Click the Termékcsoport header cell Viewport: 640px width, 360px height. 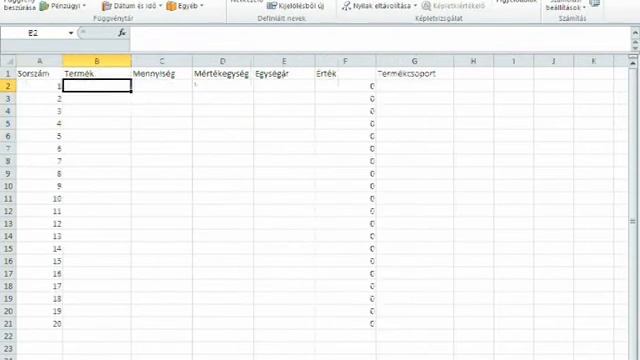pos(414,73)
